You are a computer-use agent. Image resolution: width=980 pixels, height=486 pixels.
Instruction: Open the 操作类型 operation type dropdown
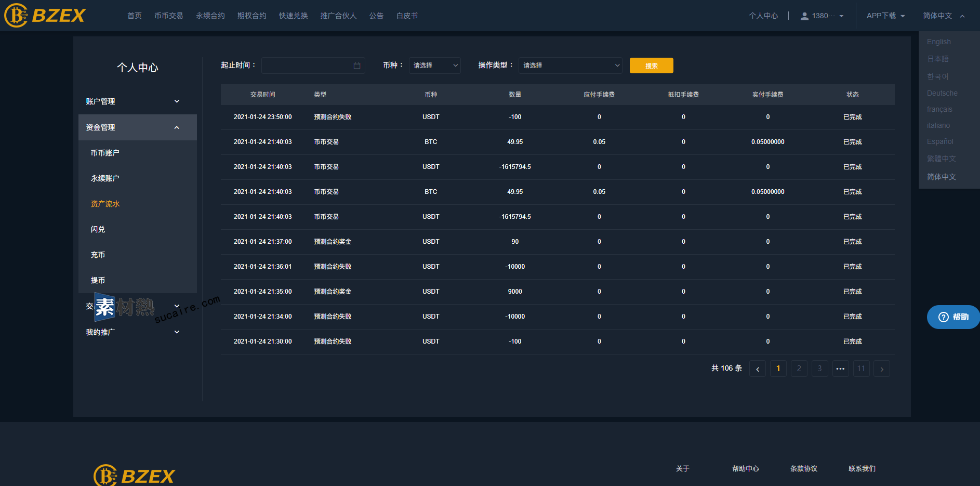[570, 65]
